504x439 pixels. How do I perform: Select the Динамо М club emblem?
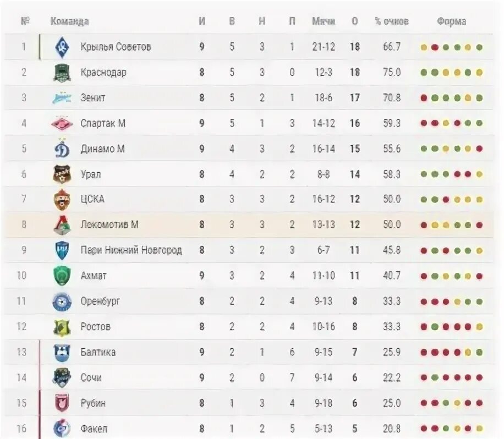[x=62, y=149]
